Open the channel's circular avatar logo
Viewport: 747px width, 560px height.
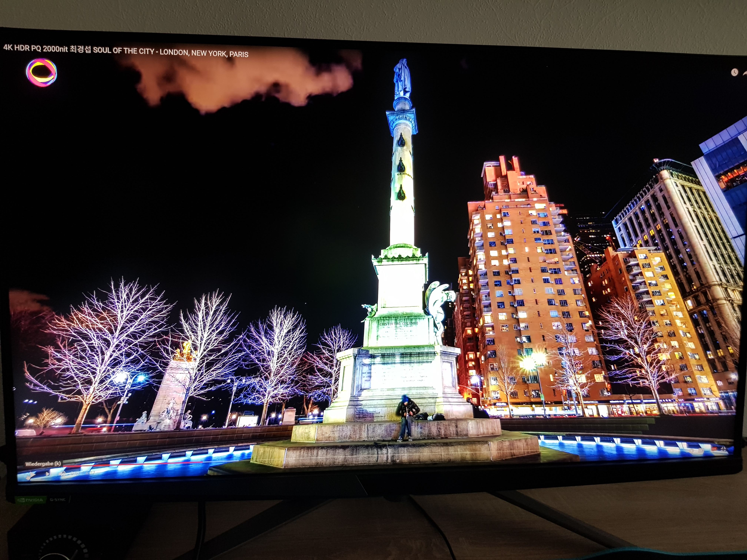click(x=41, y=73)
